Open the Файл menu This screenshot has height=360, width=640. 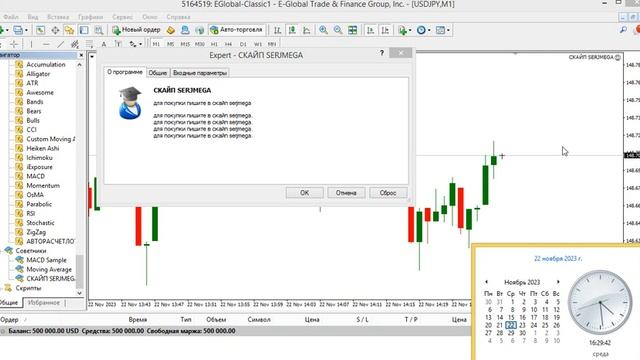pos(11,17)
